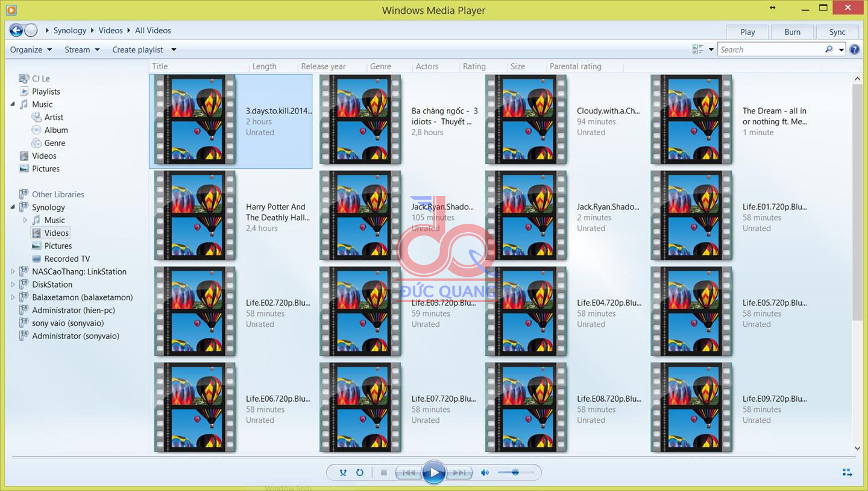Image resolution: width=868 pixels, height=491 pixels.
Task: Open the View options dropdown arrow
Action: pos(711,49)
